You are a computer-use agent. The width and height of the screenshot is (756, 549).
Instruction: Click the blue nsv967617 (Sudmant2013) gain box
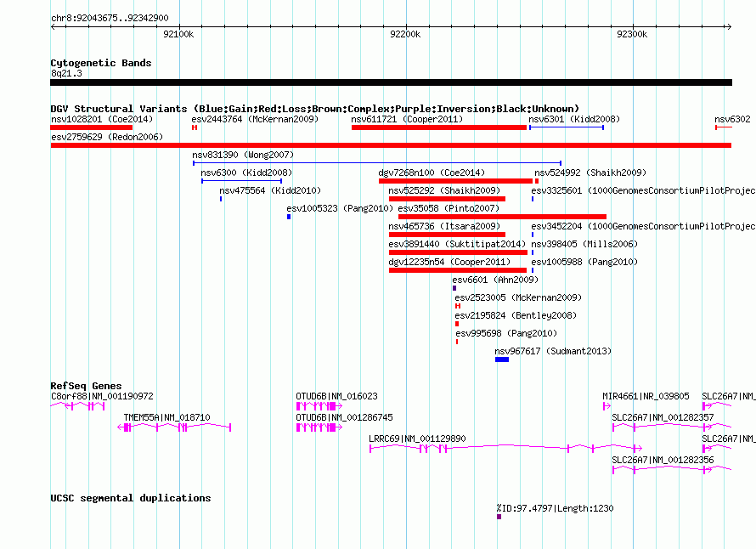[x=502, y=359]
